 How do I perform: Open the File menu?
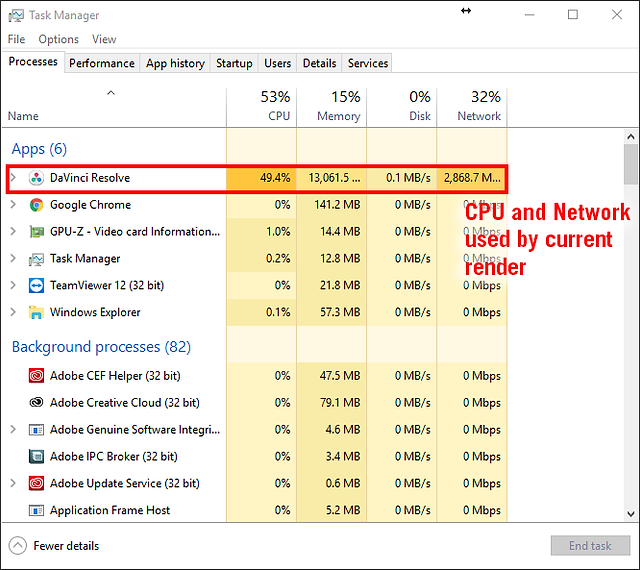tap(16, 39)
